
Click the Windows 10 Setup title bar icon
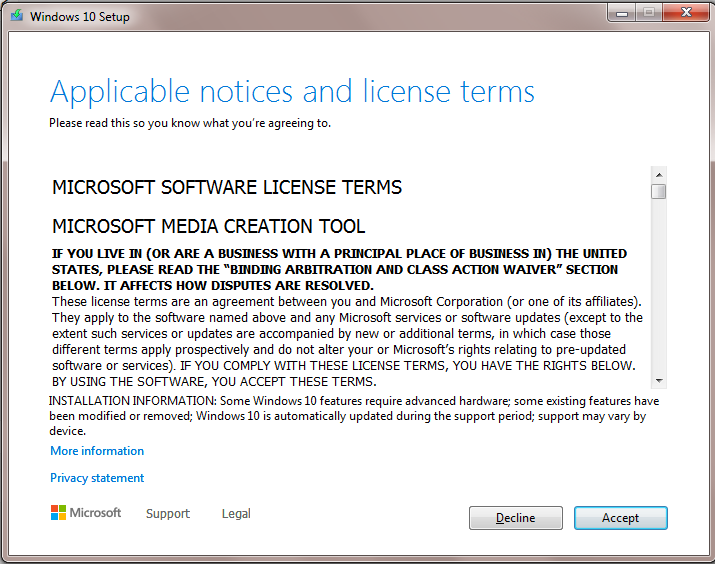[17, 16]
